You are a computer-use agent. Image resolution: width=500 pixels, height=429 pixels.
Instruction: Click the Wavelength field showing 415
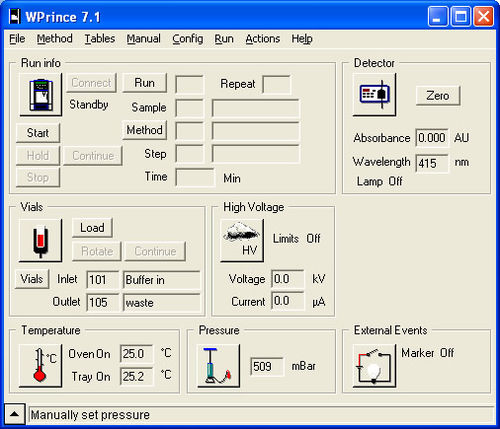pyautogui.click(x=432, y=163)
